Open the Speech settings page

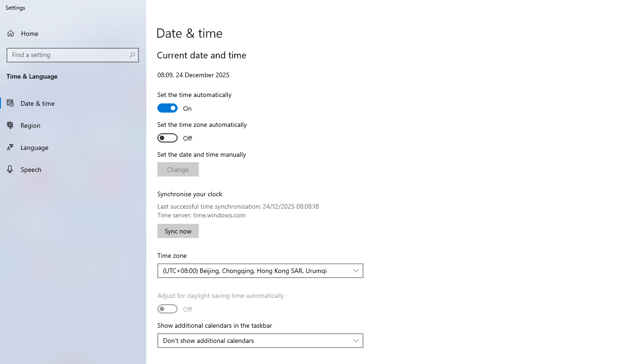coord(31,170)
